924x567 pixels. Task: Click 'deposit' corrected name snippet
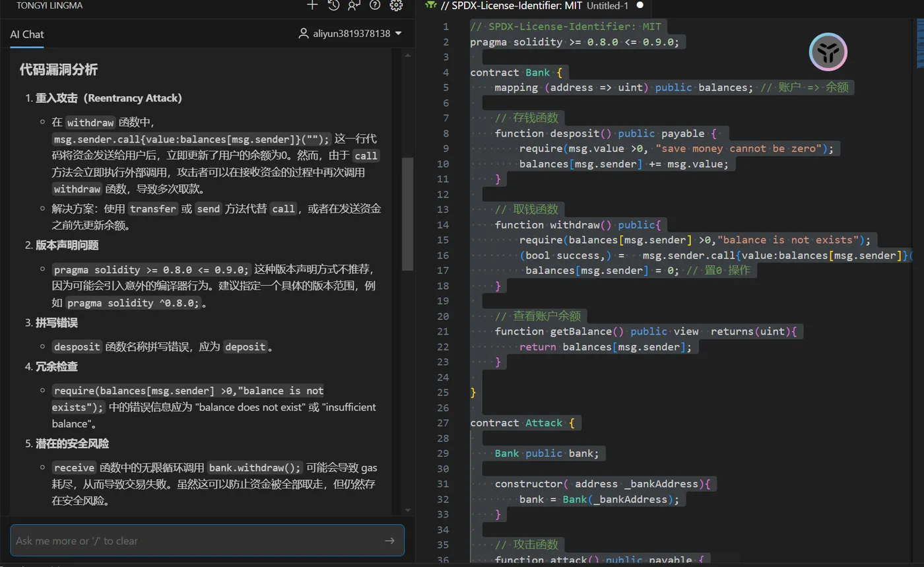tap(245, 347)
